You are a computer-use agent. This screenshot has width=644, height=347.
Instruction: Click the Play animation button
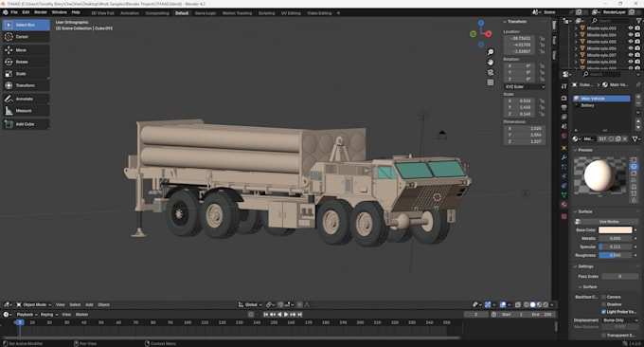[286, 315]
